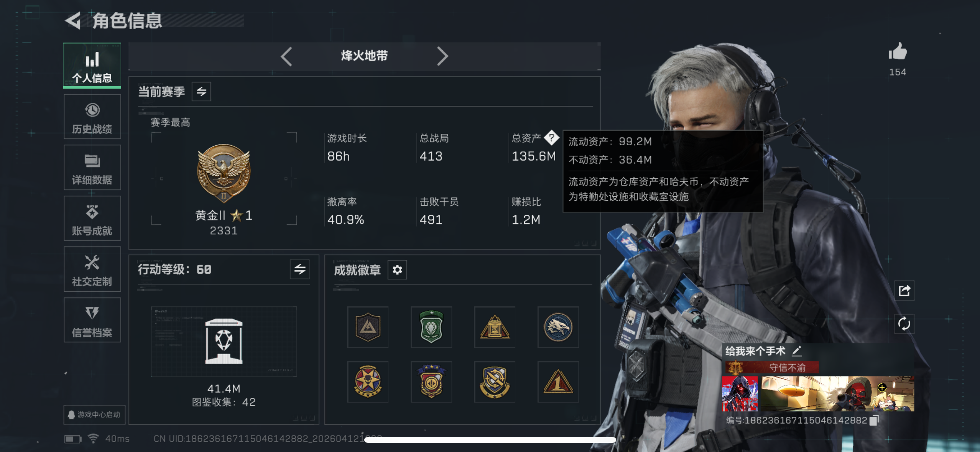
Task: Open the collection display case thumbnail
Action: 224,341
